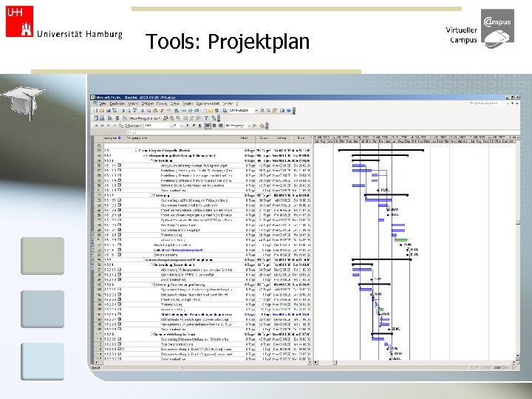The width and height of the screenshot is (532, 399).
Task: Open the Neue Ressource aus dropdown
Action: pos(145,117)
